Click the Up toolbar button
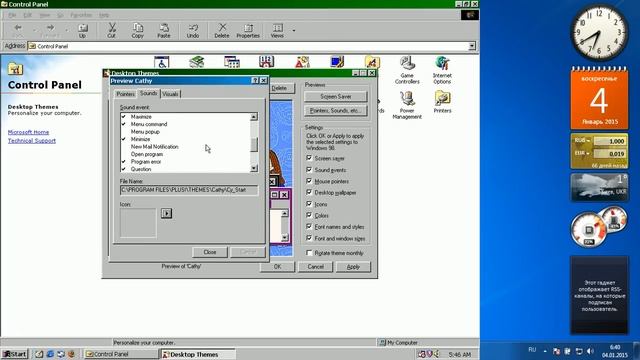 (82, 31)
